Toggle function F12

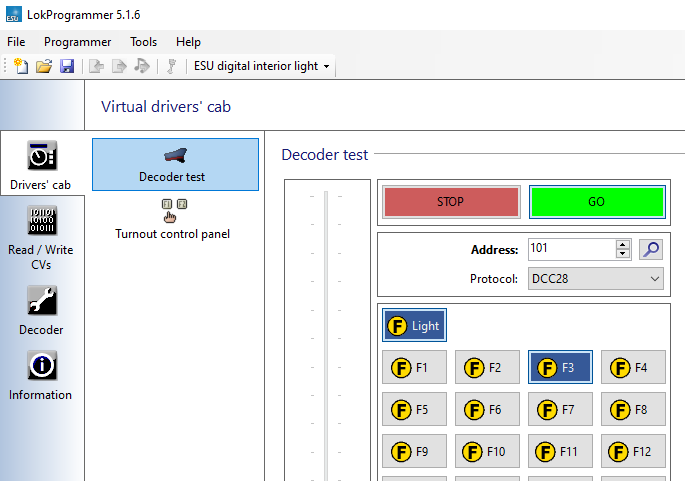(x=633, y=451)
